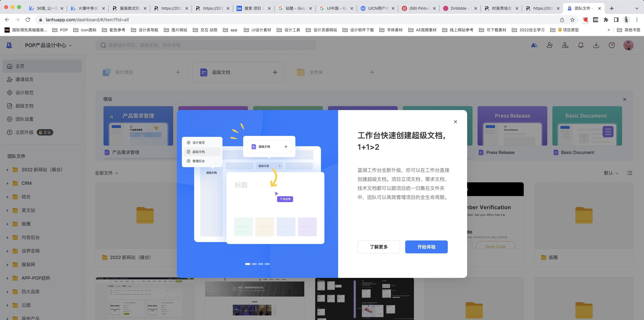
Task: Click the blue plugin icon in header
Action: click(x=534, y=45)
